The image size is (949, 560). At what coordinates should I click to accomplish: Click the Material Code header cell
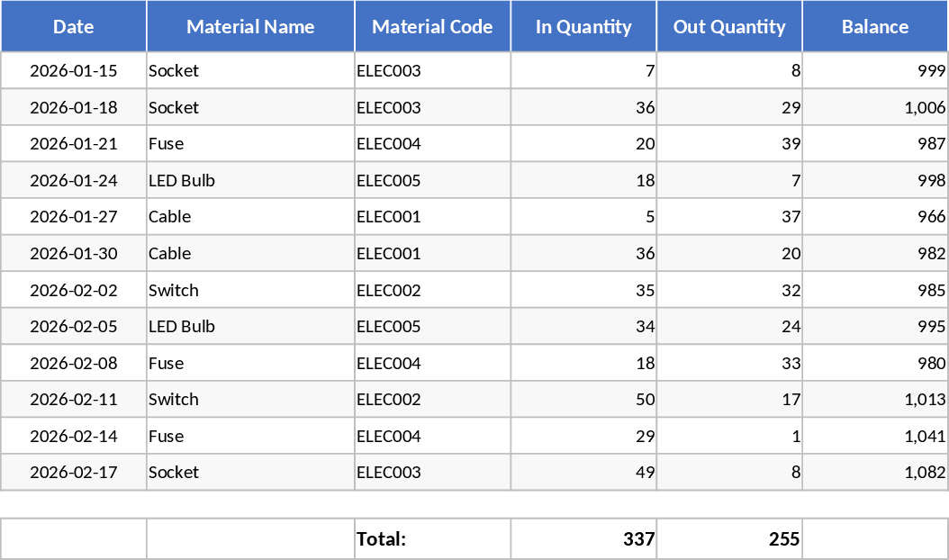[432, 27]
